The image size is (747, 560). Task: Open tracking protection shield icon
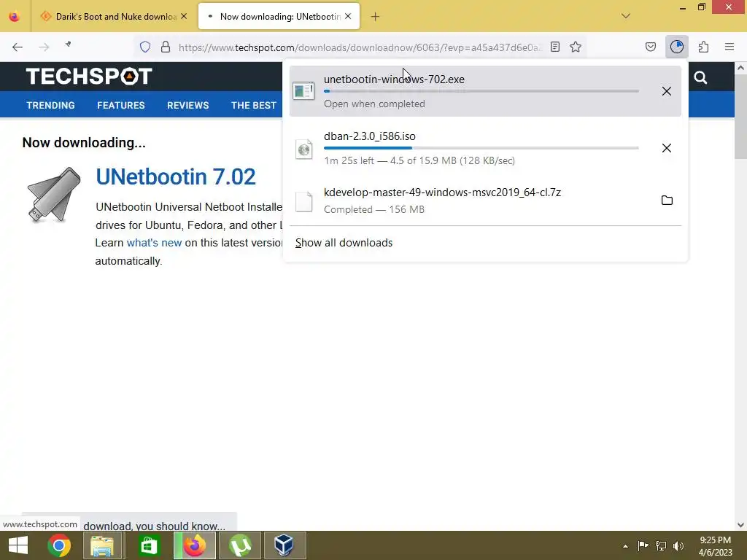pos(145,47)
